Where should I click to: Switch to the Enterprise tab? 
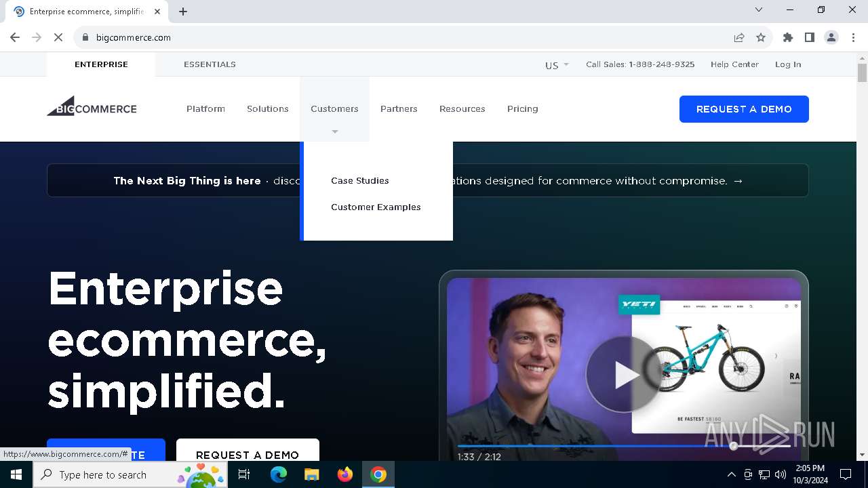point(101,64)
